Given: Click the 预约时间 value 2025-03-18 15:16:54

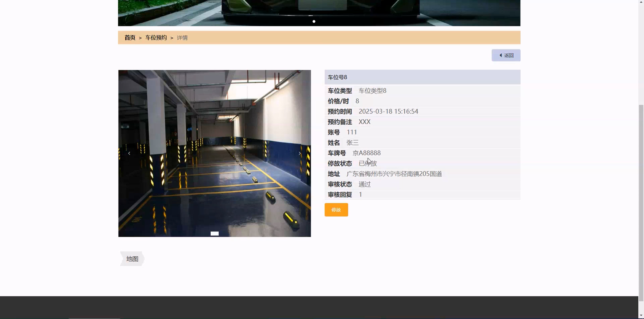Looking at the screenshot, I should click(388, 111).
